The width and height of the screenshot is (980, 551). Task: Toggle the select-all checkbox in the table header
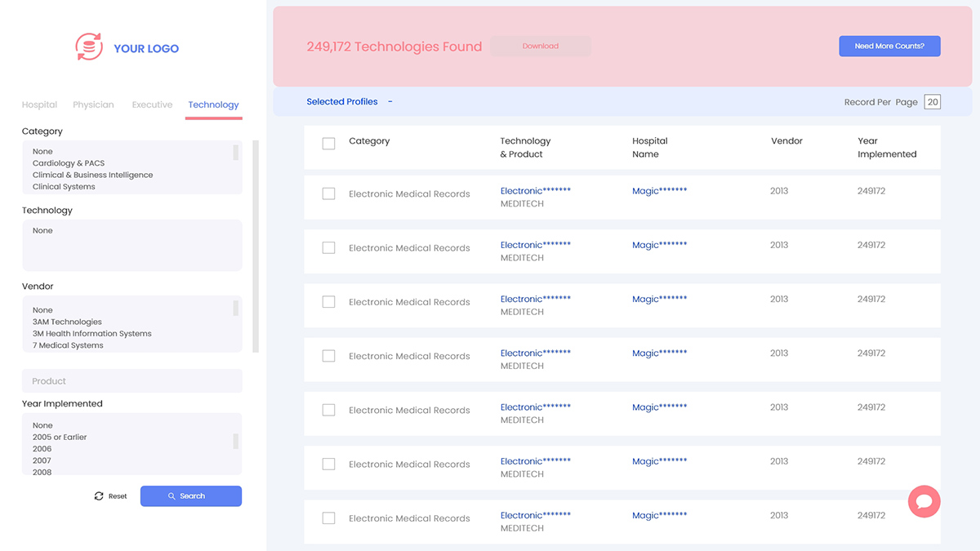328,144
